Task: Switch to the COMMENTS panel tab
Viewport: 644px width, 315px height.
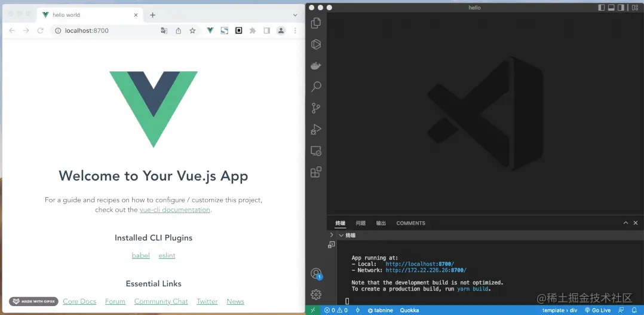Action: (410, 223)
